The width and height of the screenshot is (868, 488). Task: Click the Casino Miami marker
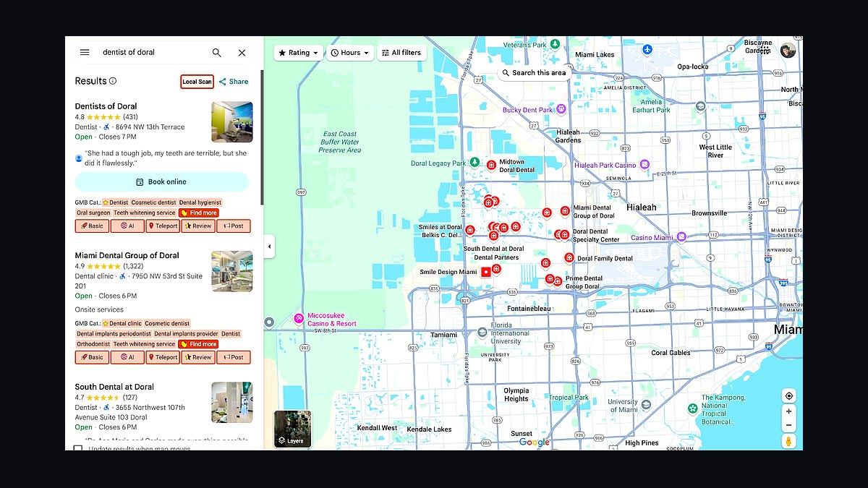tap(681, 237)
